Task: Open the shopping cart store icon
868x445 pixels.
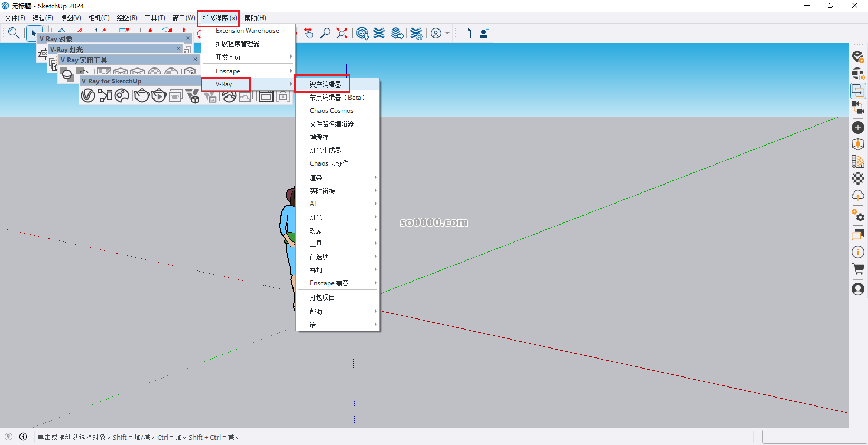Action: tap(858, 269)
